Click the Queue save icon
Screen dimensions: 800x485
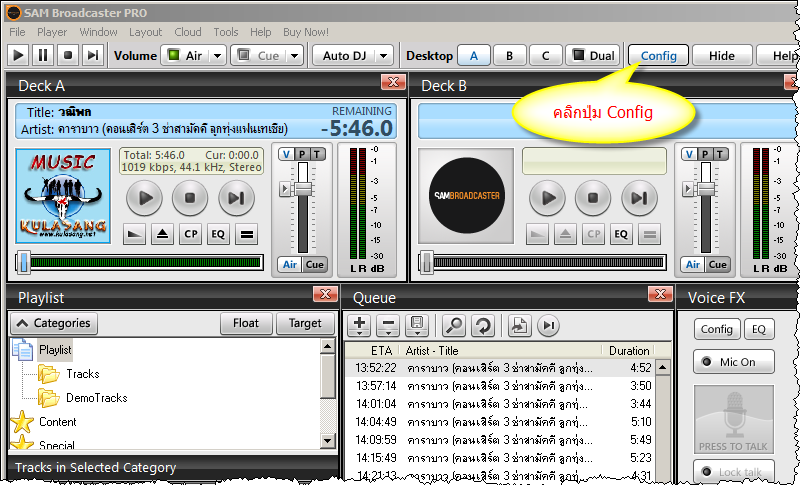(417, 325)
